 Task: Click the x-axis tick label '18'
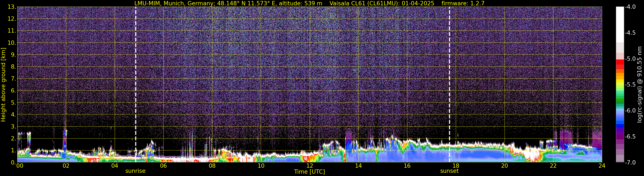(456, 166)
